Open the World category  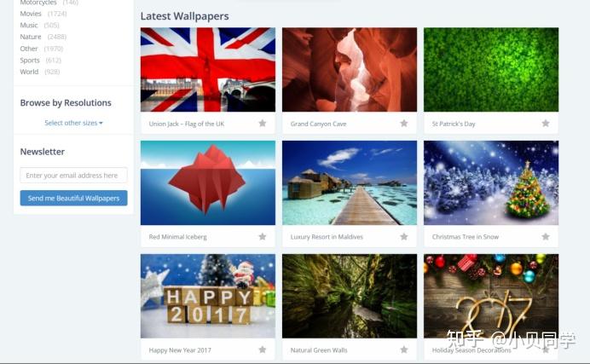29,72
